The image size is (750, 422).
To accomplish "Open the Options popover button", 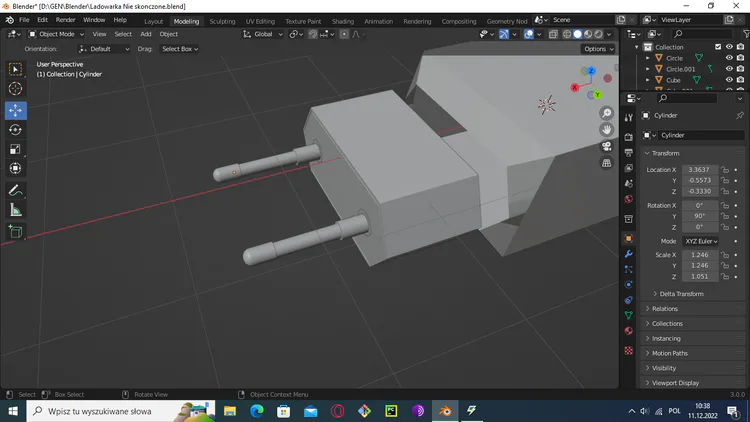I will click(598, 49).
